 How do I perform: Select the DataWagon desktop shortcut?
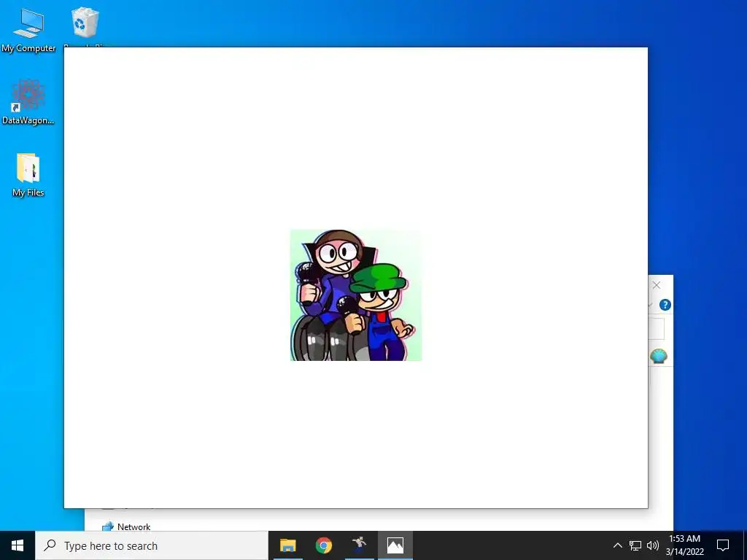[x=28, y=102]
